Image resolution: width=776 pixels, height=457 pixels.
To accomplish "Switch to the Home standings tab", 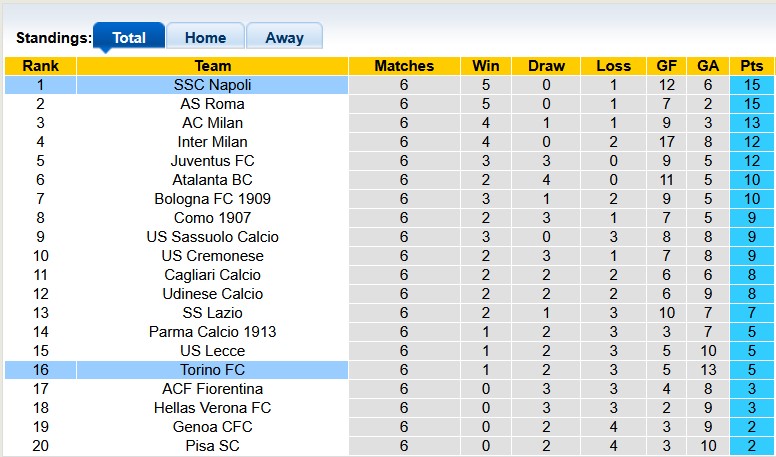I will point(205,37).
